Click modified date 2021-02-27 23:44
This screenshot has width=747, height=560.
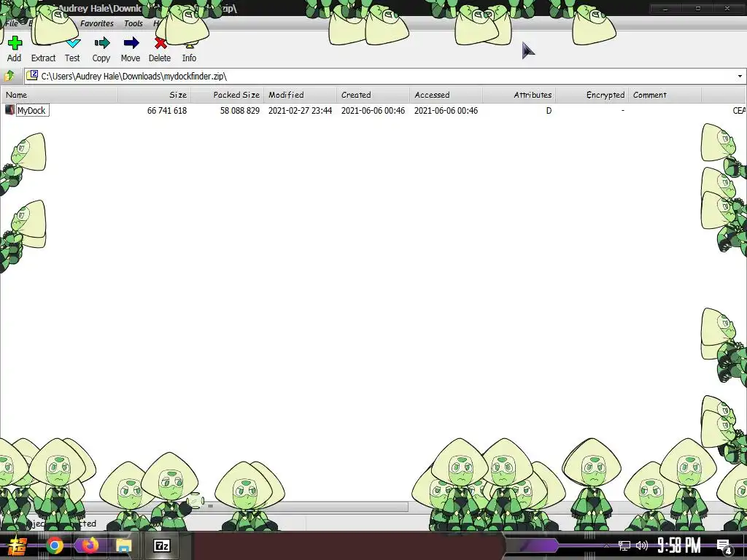pos(300,111)
